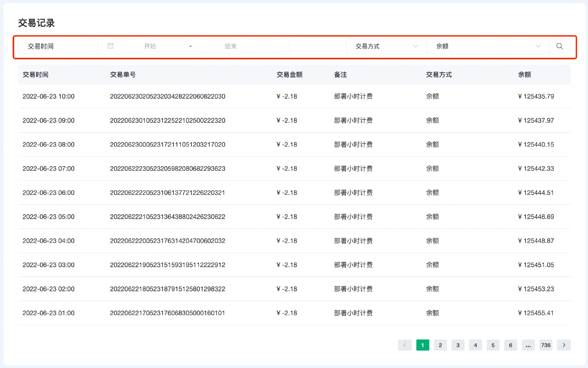Expand the 交易时间 date range selector

tap(57, 46)
